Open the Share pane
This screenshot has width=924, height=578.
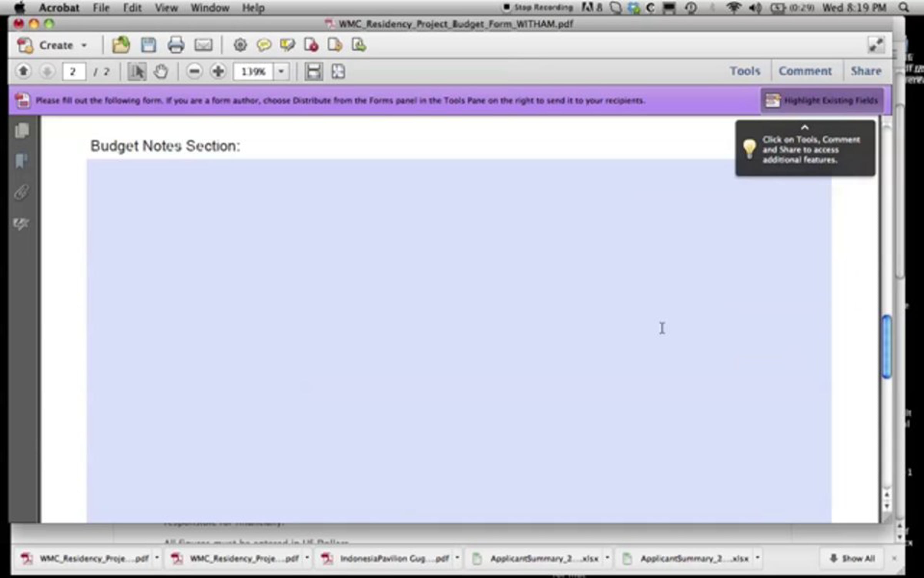coord(866,71)
